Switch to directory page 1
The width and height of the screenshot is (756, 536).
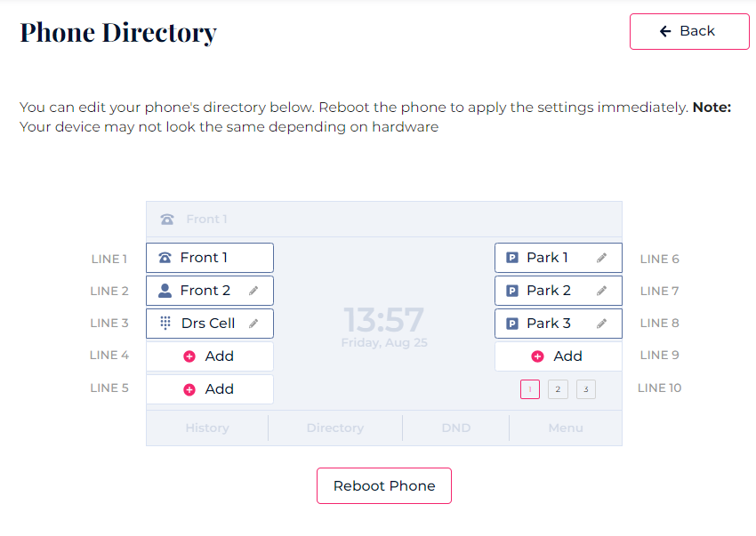(x=530, y=389)
